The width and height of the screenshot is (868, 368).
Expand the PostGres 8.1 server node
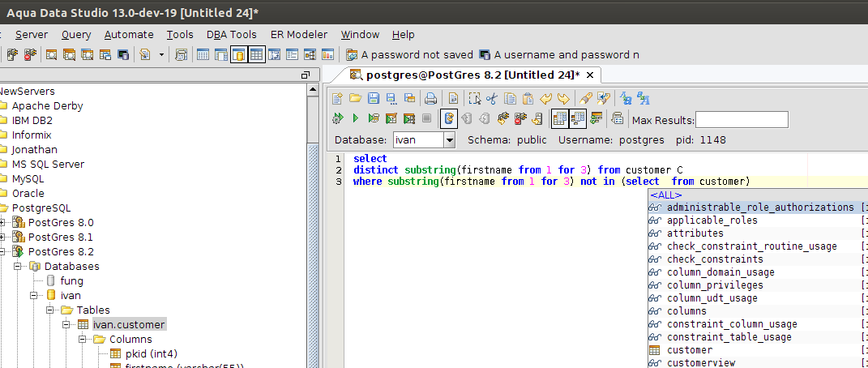click(x=2, y=237)
